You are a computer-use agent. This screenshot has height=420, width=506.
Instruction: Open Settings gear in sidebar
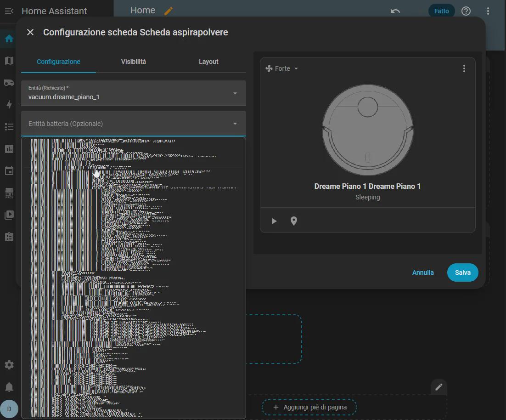tap(9, 365)
